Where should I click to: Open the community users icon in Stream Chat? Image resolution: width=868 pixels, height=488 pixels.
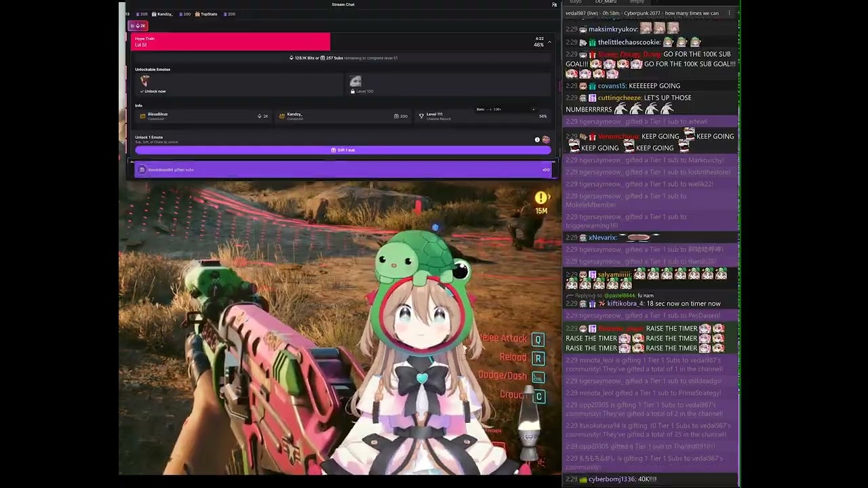tap(554, 5)
